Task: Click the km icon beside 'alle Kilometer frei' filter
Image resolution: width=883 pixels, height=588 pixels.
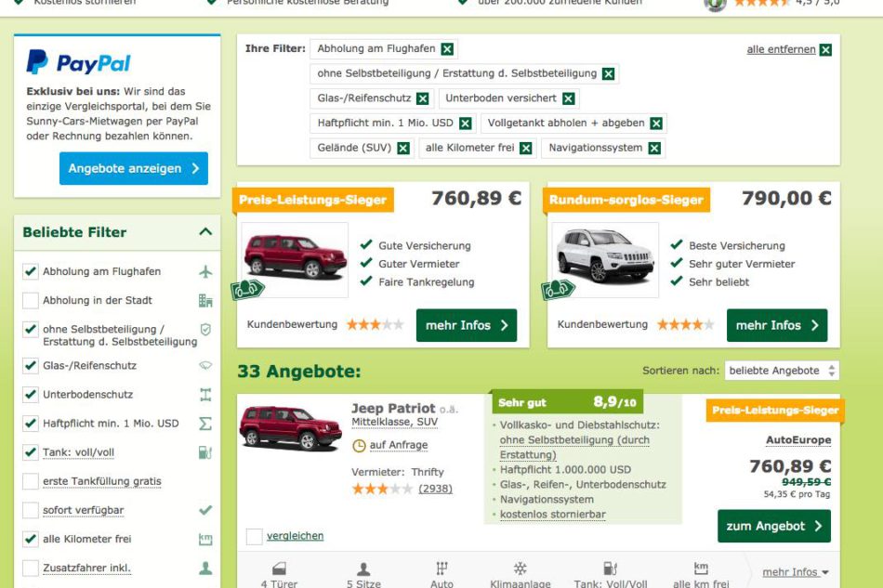Action: 205,539
